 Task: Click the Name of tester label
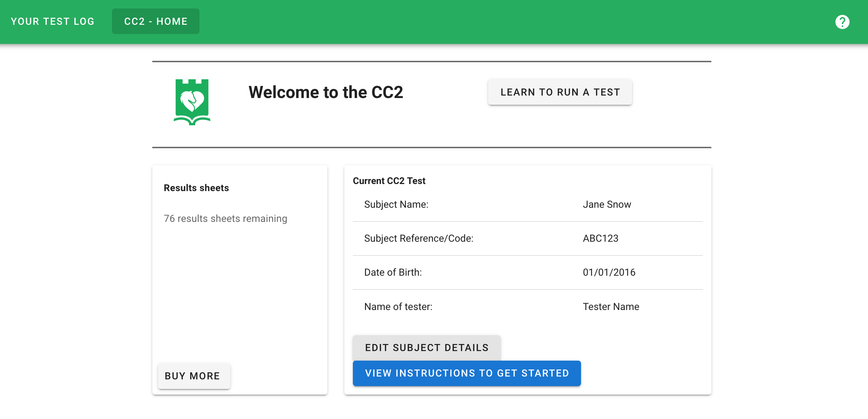click(x=398, y=307)
